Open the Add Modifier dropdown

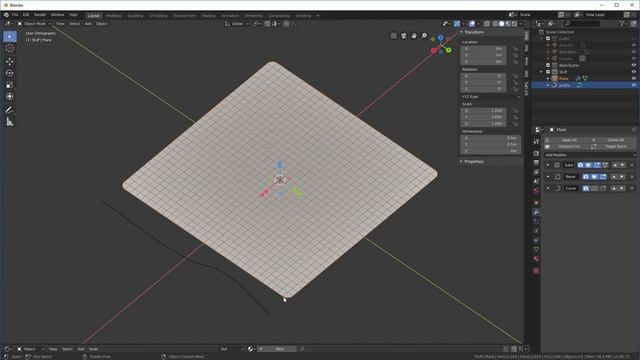click(589, 155)
